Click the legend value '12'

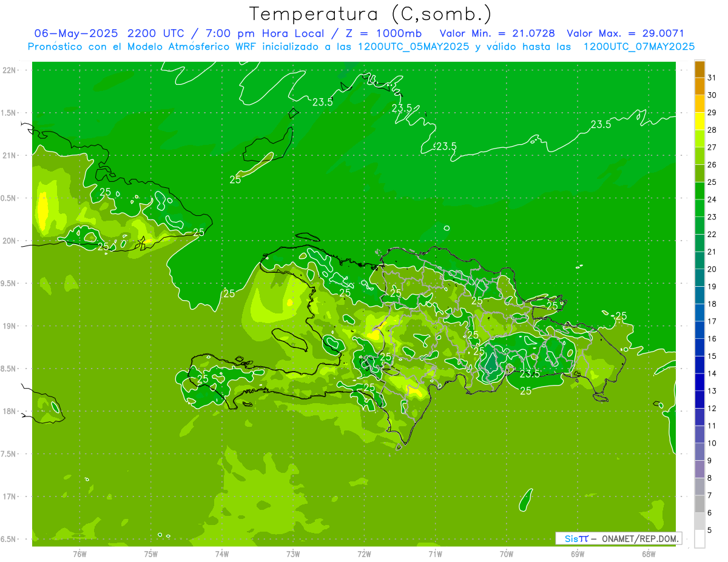(x=712, y=408)
